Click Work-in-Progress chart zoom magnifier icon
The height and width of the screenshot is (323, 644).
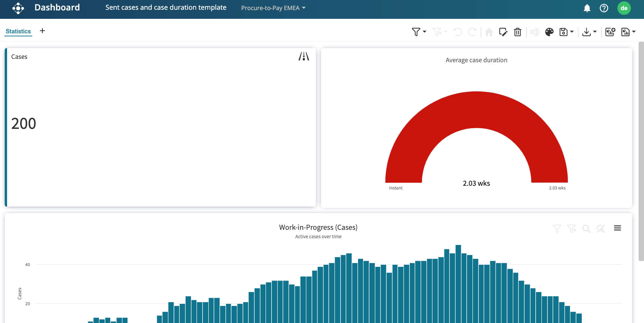pyautogui.click(x=586, y=229)
